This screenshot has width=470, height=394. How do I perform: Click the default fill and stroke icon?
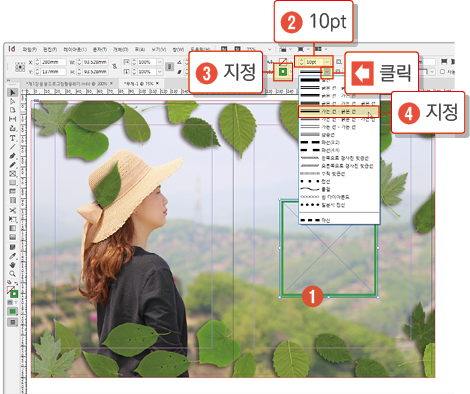pos(9,282)
